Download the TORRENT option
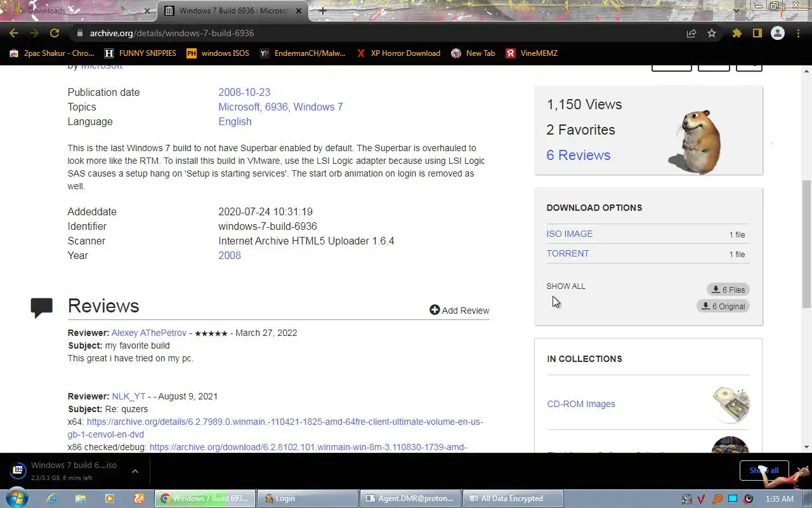The height and width of the screenshot is (508, 812). coord(568,253)
